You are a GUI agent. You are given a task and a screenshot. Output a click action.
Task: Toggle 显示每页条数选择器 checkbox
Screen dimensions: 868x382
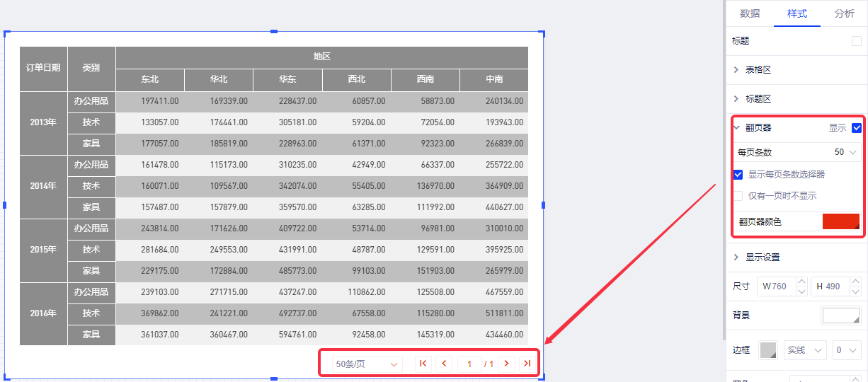738,174
